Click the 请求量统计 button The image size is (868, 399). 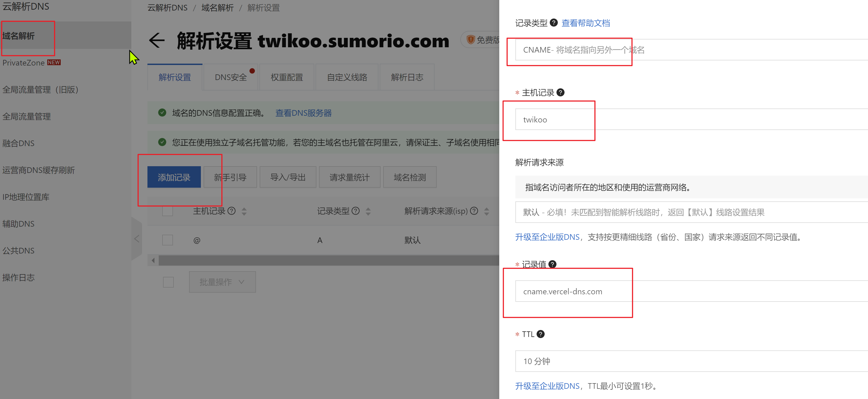tap(349, 177)
